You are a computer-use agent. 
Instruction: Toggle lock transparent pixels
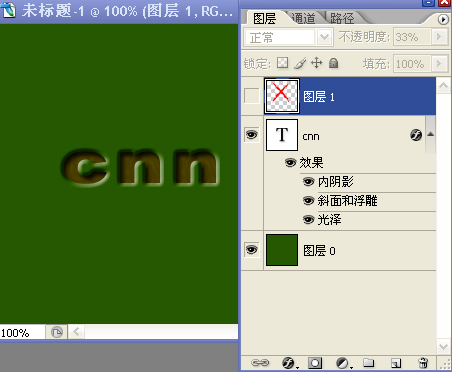[x=282, y=62]
